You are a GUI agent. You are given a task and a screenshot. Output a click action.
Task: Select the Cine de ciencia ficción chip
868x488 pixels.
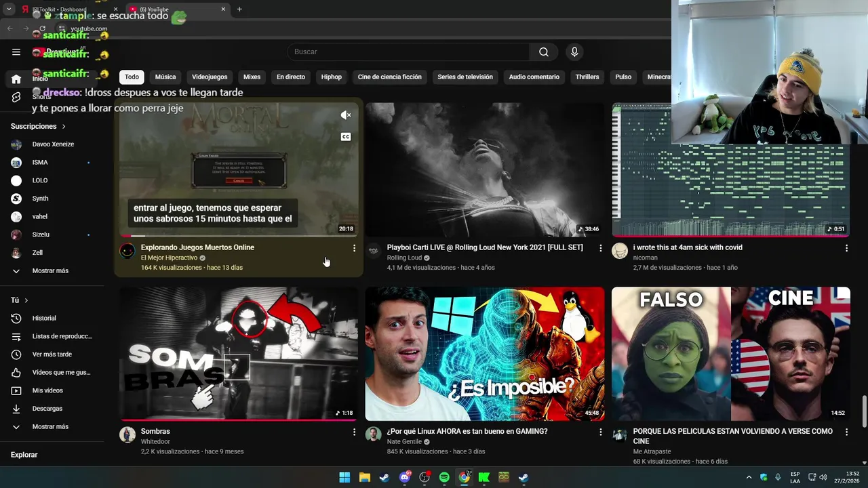(x=390, y=77)
